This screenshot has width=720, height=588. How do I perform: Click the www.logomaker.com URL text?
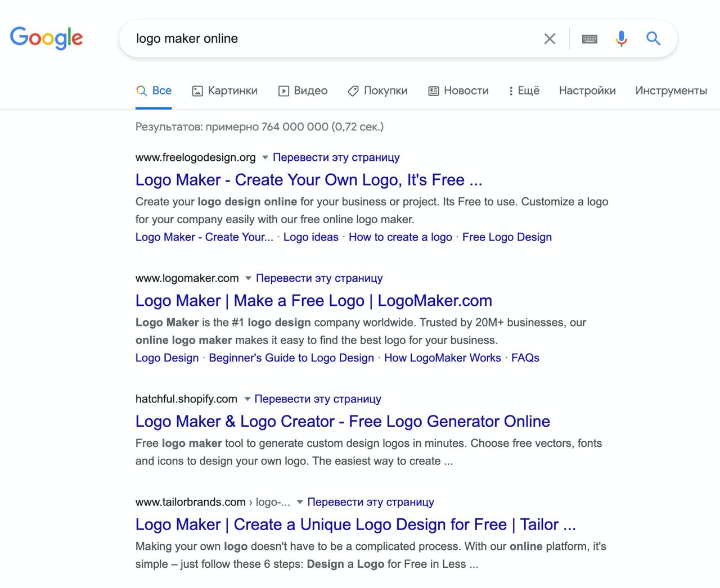187,278
